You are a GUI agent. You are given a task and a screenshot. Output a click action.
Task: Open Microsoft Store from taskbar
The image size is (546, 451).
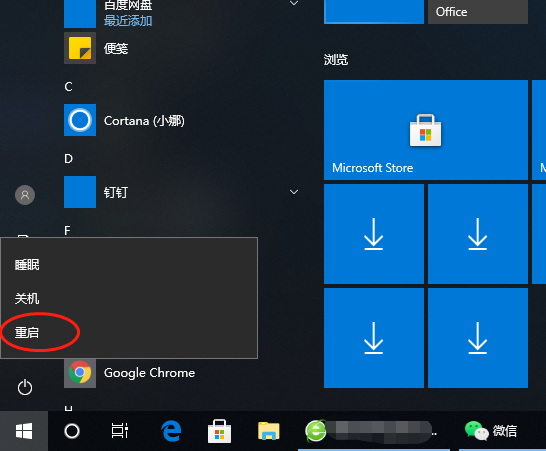tap(219, 431)
